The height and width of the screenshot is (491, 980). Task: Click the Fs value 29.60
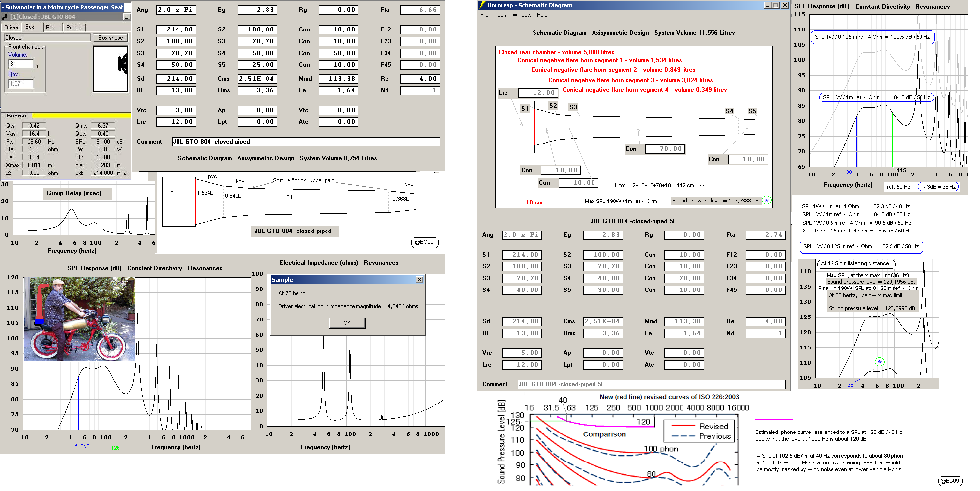click(x=34, y=142)
